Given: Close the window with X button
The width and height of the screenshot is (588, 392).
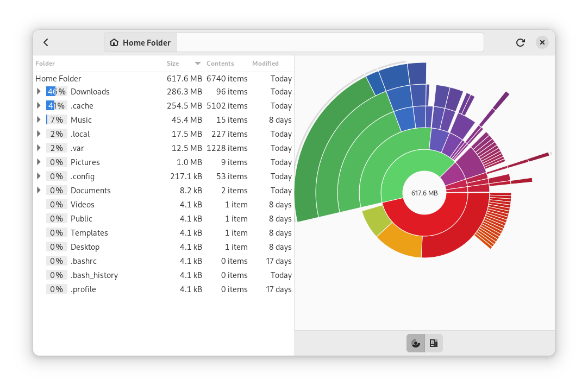Looking at the screenshot, I should pos(542,42).
